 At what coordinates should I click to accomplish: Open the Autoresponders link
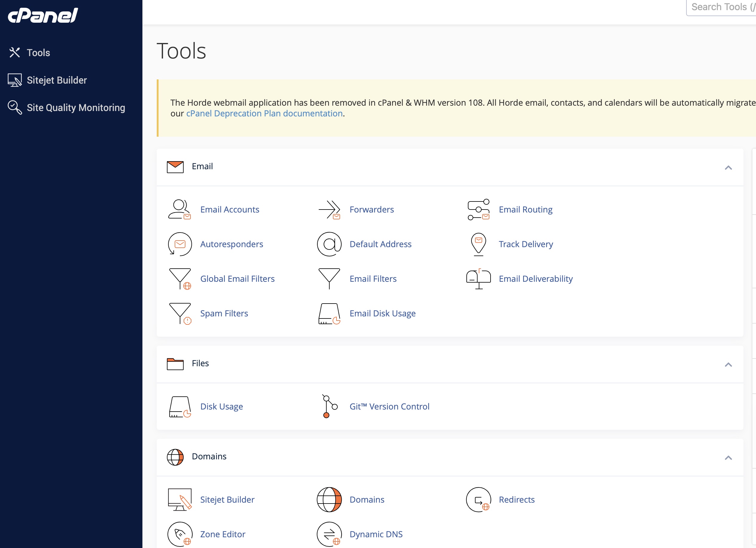232,244
